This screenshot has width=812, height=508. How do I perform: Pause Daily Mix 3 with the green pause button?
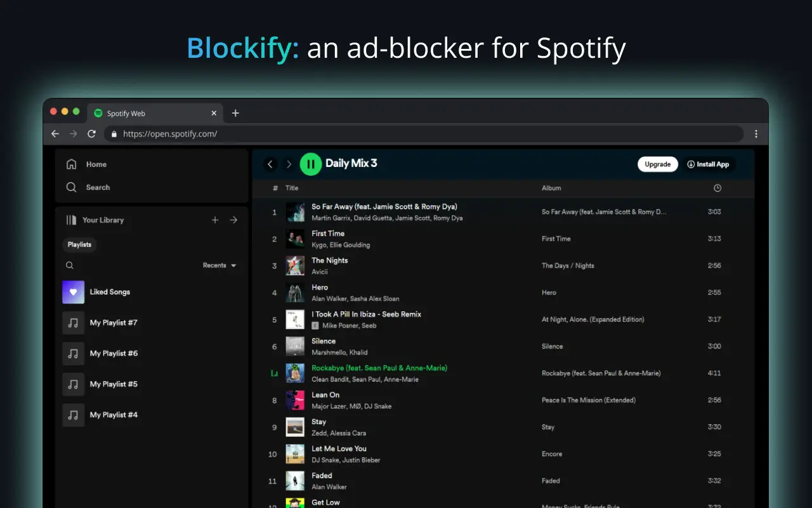311,164
